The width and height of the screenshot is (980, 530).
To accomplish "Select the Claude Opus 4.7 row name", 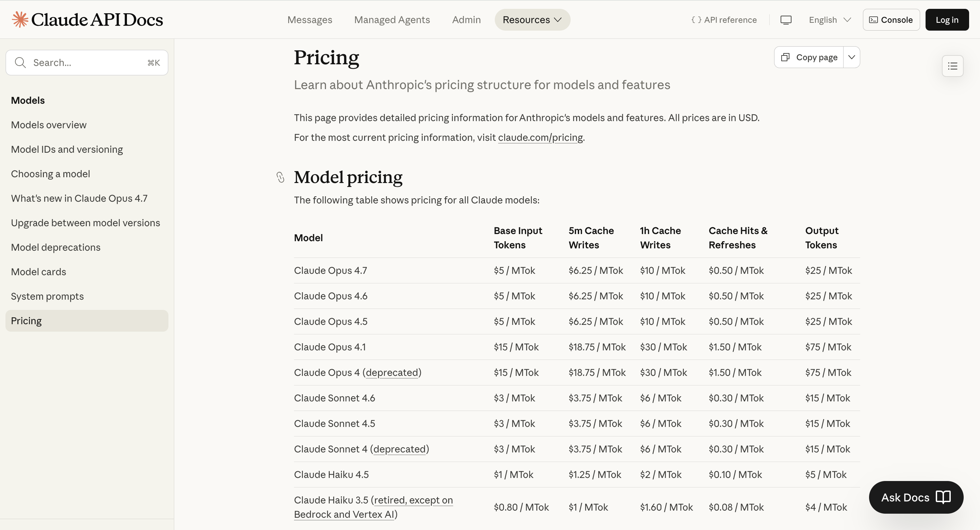I will coord(331,270).
